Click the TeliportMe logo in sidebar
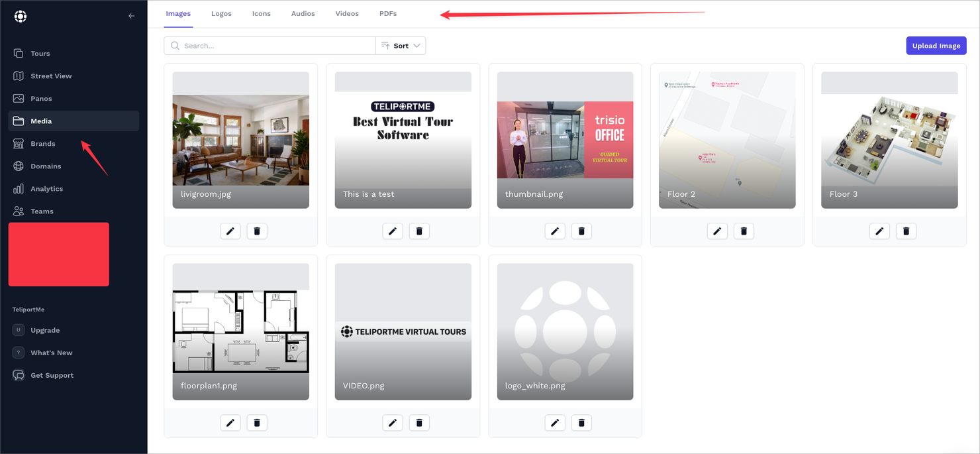The height and width of the screenshot is (454, 980). point(21,16)
